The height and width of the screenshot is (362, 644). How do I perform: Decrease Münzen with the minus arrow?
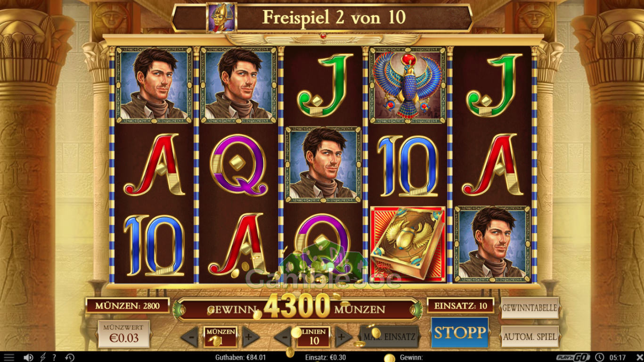click(x=189, y=337)
